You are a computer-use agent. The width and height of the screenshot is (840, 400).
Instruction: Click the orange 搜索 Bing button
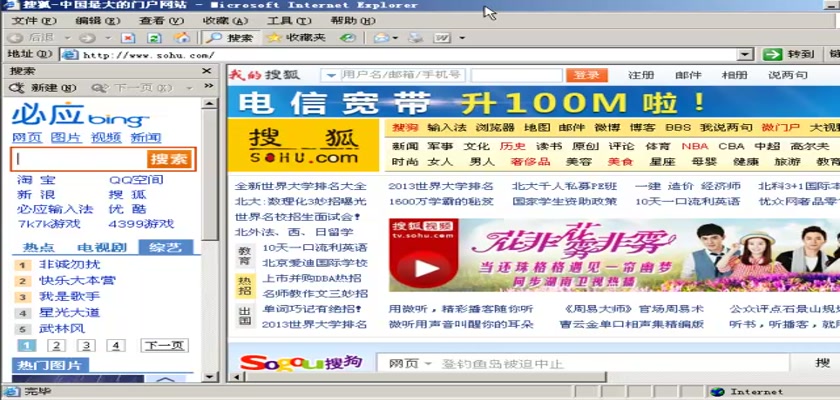click(x=169, y=159)
